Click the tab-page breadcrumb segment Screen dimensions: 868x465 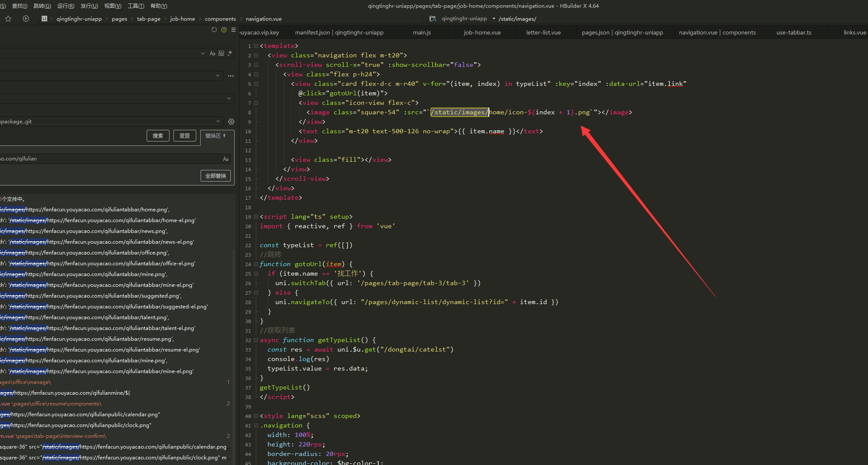[149, 19]
